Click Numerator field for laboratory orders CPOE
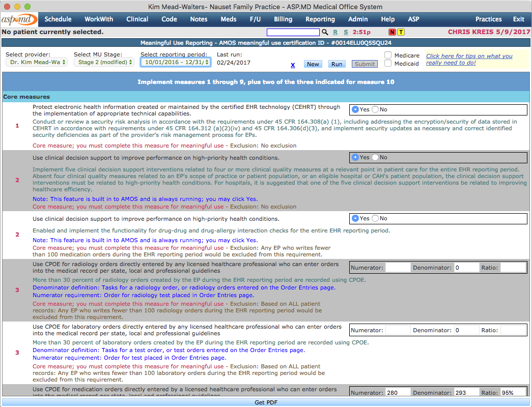Viewport: 532px width, 407px height. [398, 330]
